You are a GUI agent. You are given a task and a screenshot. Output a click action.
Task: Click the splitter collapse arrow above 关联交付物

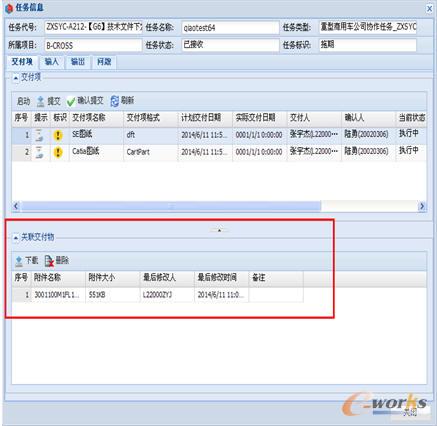point(219,230)
